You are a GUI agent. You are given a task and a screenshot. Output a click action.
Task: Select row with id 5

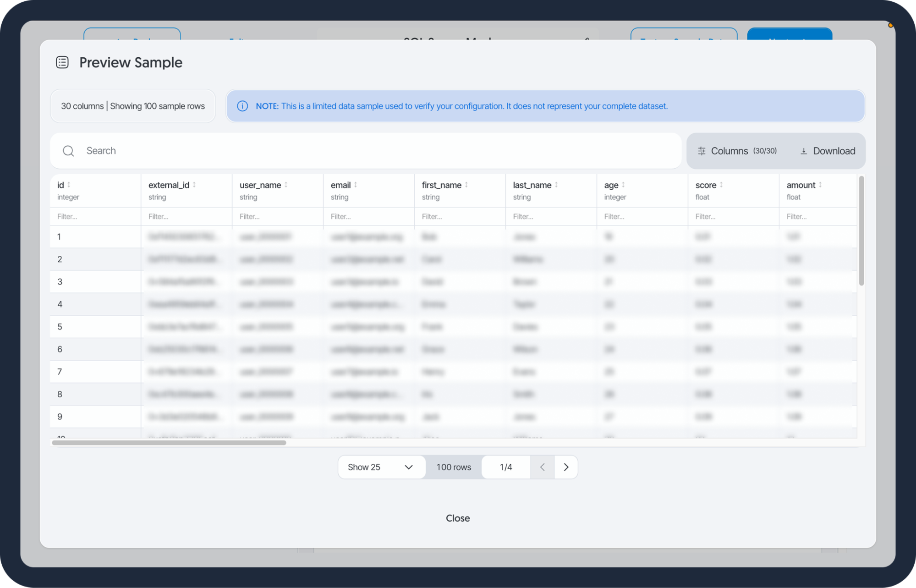(x=453, y=326)
